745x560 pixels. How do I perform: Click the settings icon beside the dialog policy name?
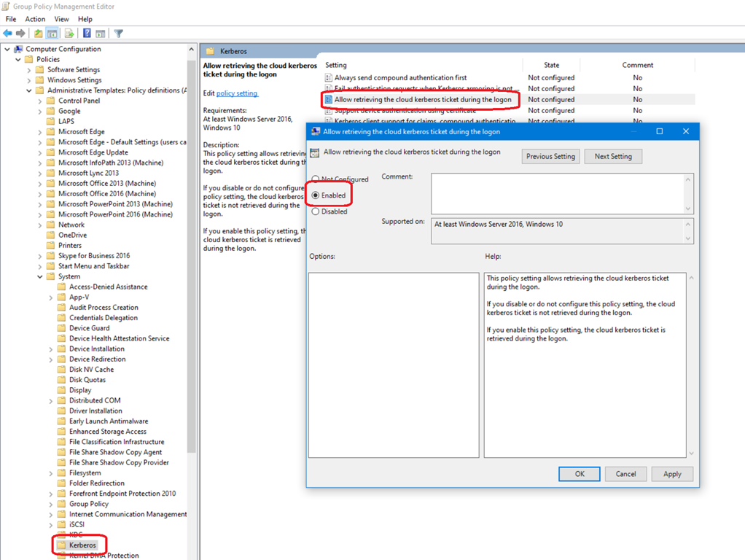click(314, 152)
